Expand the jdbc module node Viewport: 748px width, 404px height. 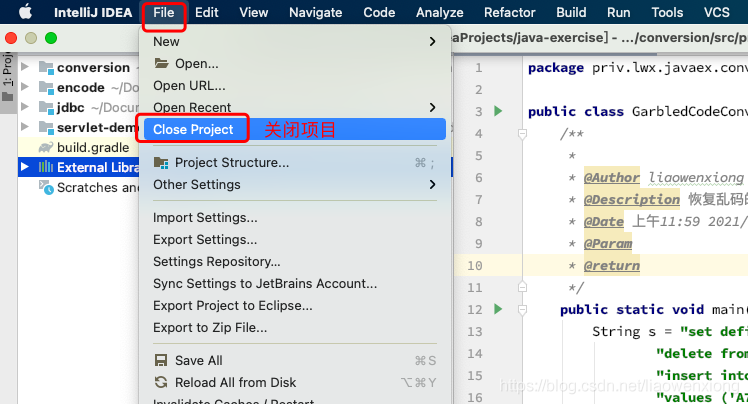click(25, 107)
